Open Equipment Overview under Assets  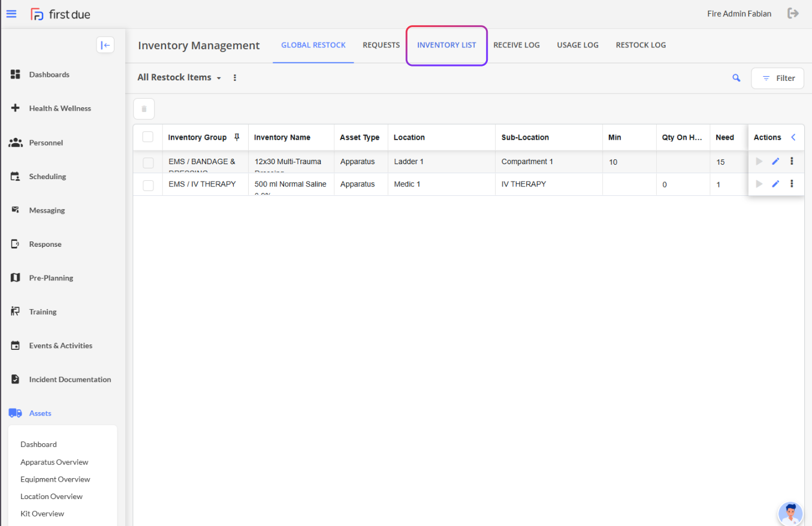pos(55,479)
